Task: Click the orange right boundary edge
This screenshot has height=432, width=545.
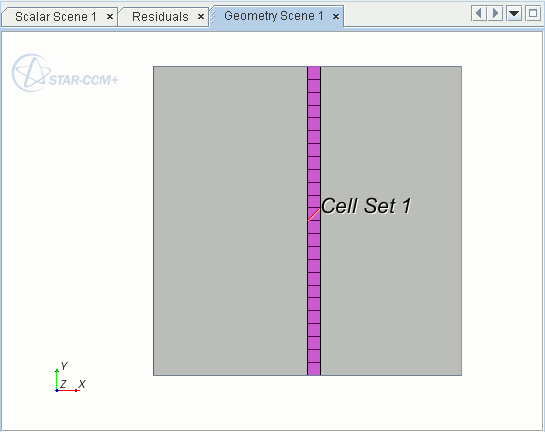Action: (461, 221)
